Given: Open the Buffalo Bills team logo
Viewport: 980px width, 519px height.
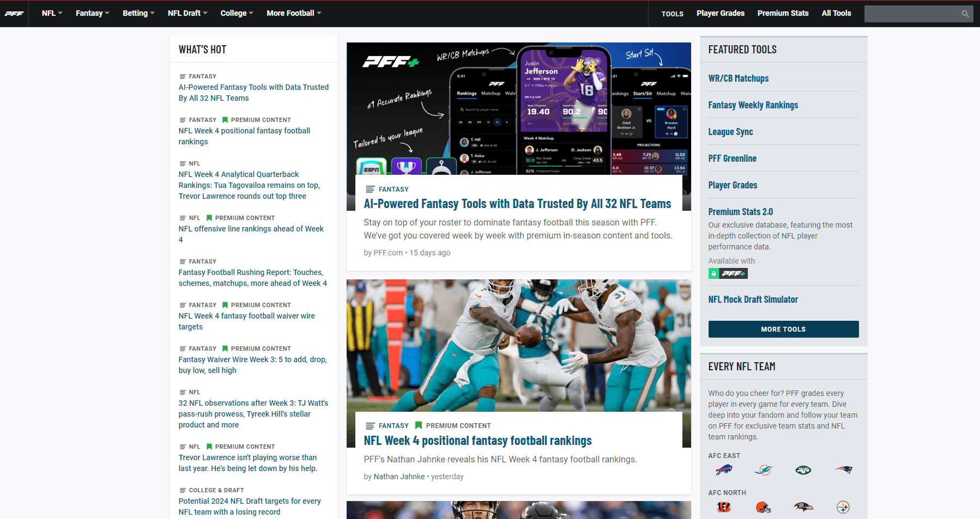Looking at the screenshot, I should (x=724, y=470).
